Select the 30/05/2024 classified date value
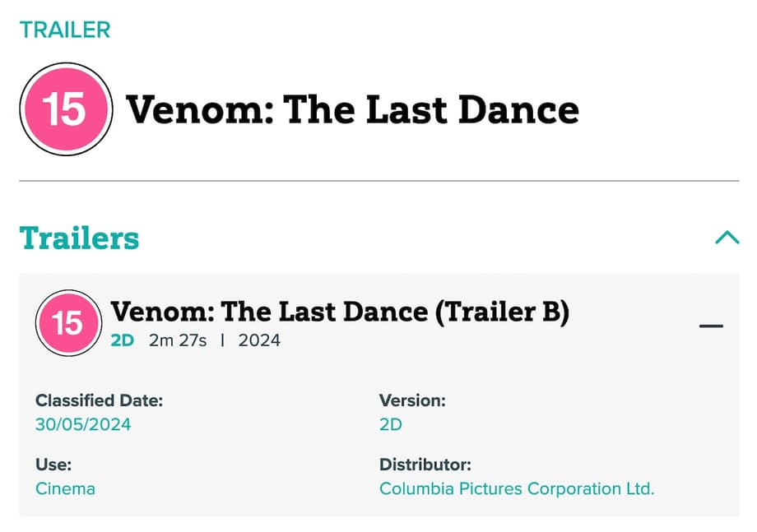 83,424
